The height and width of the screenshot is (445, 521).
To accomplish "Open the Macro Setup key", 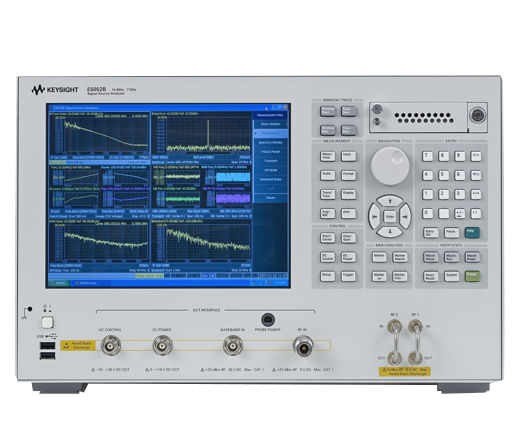I will 431,257.
